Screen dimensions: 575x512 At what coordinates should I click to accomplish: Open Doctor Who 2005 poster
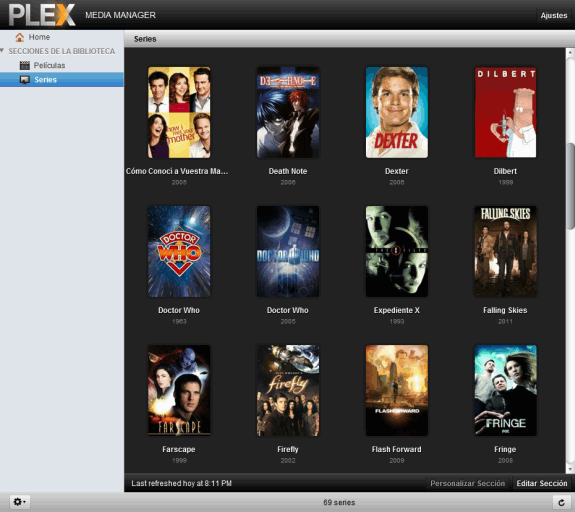click(x=288, y=251)
